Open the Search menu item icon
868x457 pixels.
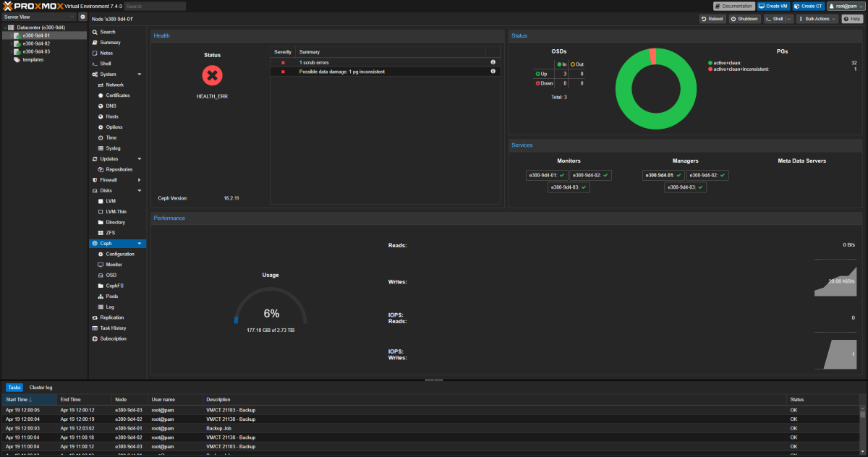pos(94,32)
